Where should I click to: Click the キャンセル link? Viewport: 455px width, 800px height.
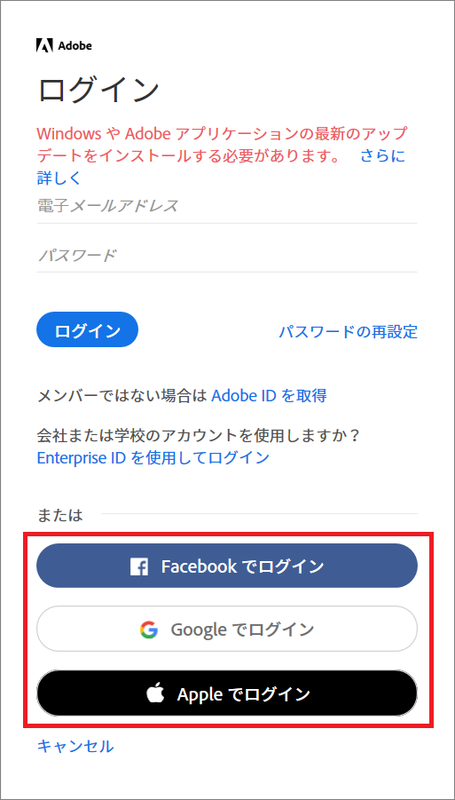[x=75, y=746]
